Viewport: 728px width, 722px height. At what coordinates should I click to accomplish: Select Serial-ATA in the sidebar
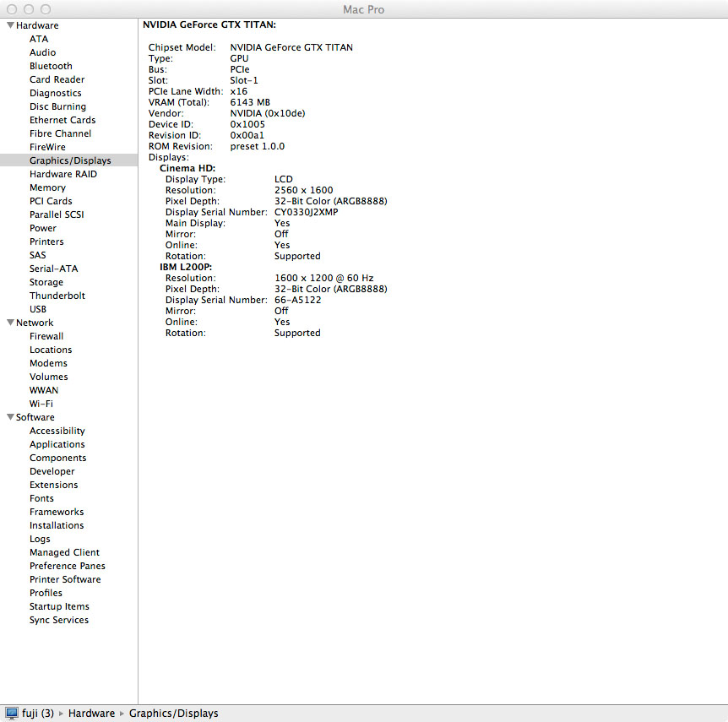pos(53,269)
